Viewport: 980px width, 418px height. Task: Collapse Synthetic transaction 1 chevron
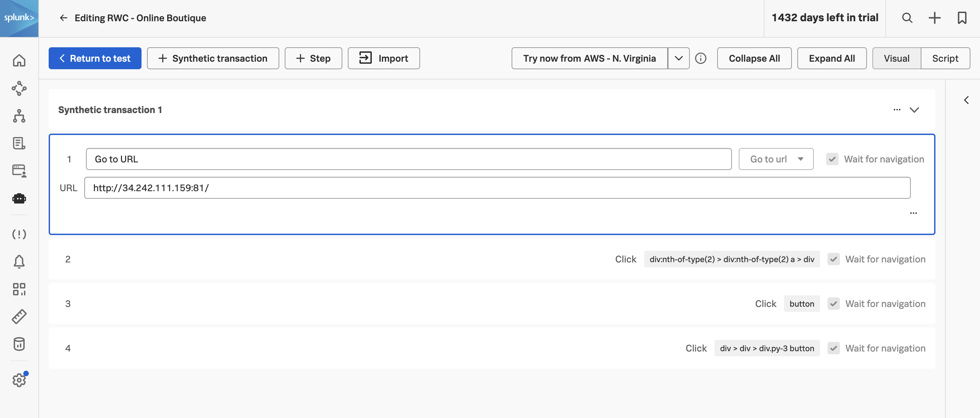(x=914, y=109)
